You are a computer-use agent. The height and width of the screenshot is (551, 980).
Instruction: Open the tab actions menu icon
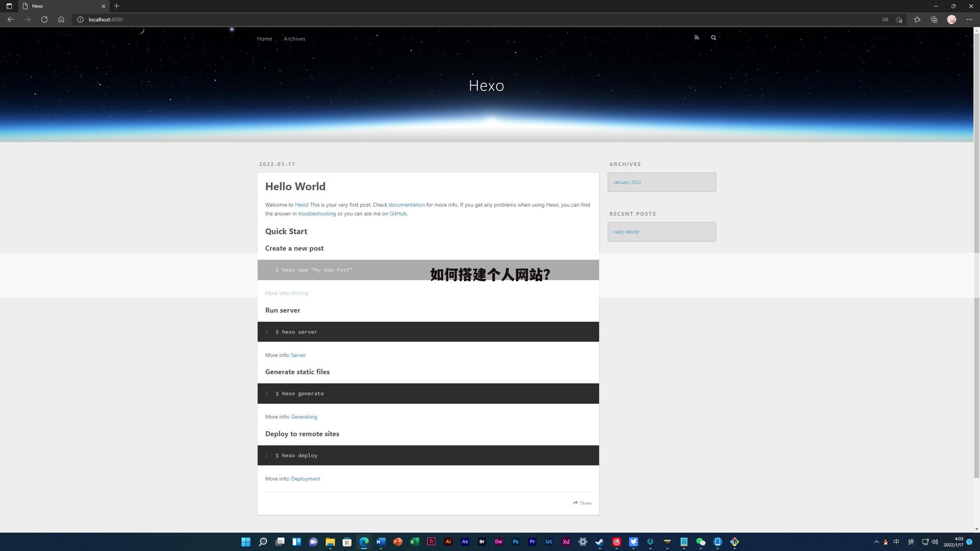[9, 6]
